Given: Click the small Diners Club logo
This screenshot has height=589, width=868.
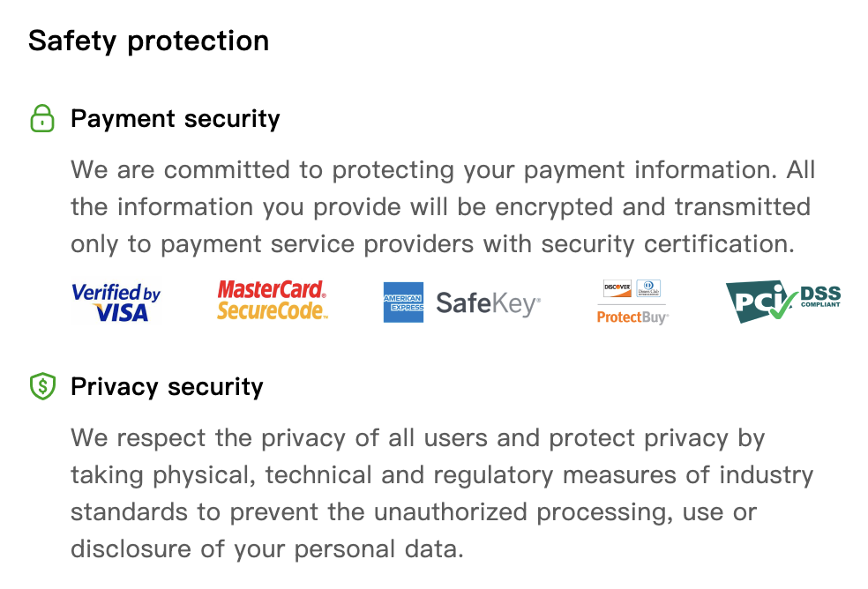Looking at the screenshot, I should click(648, 288).
